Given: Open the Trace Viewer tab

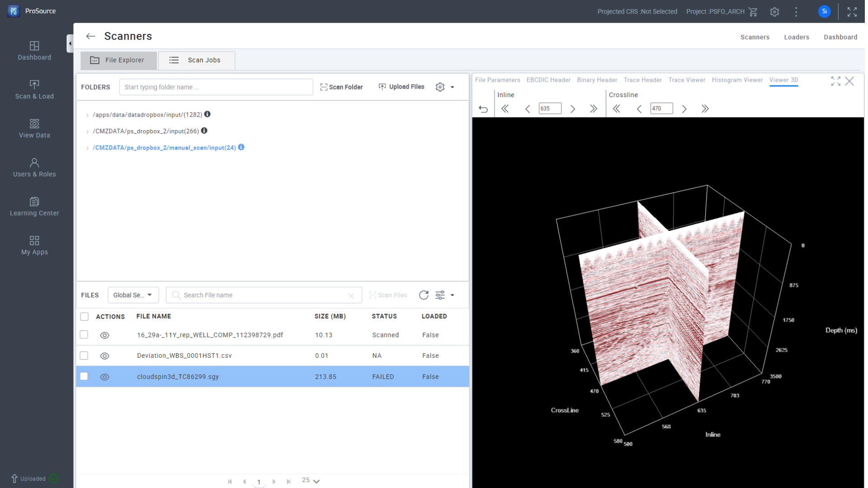Looking at the screenshot, I should click(687, 80).
